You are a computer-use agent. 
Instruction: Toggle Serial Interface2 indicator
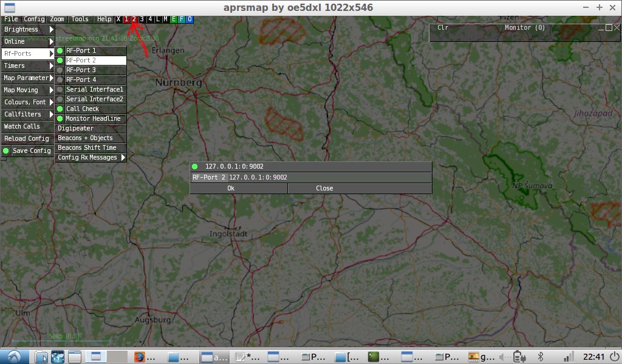coord(60,99)
